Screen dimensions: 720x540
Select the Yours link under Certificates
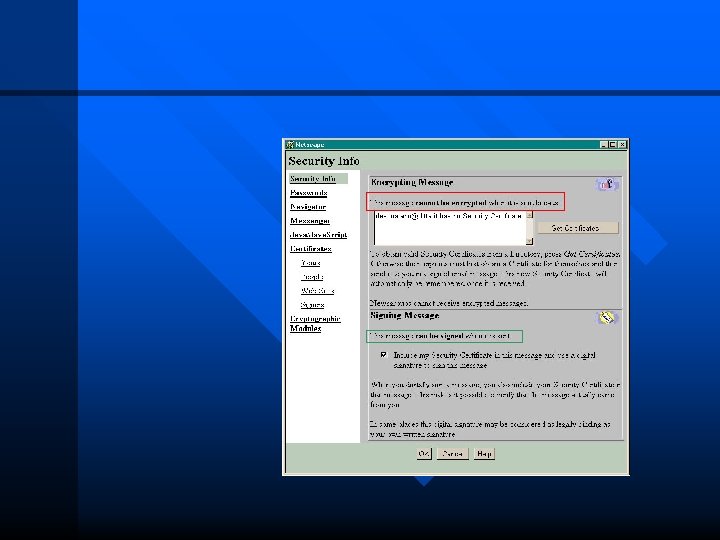(x=311, y=263)
